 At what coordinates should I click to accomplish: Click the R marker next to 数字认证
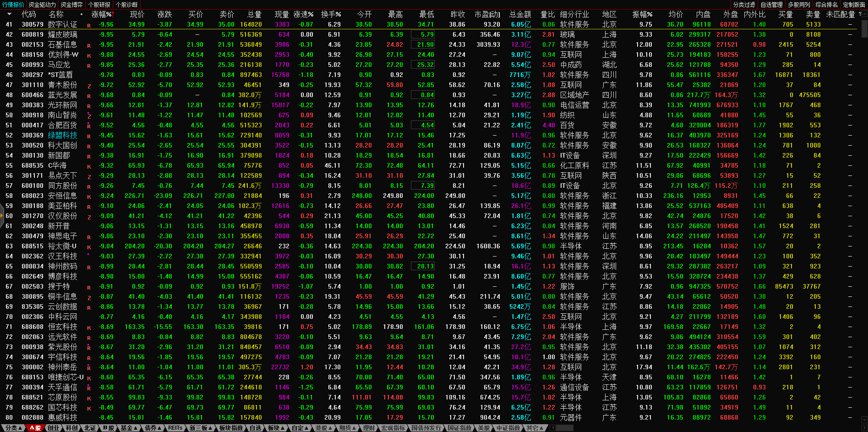point(89,26)
